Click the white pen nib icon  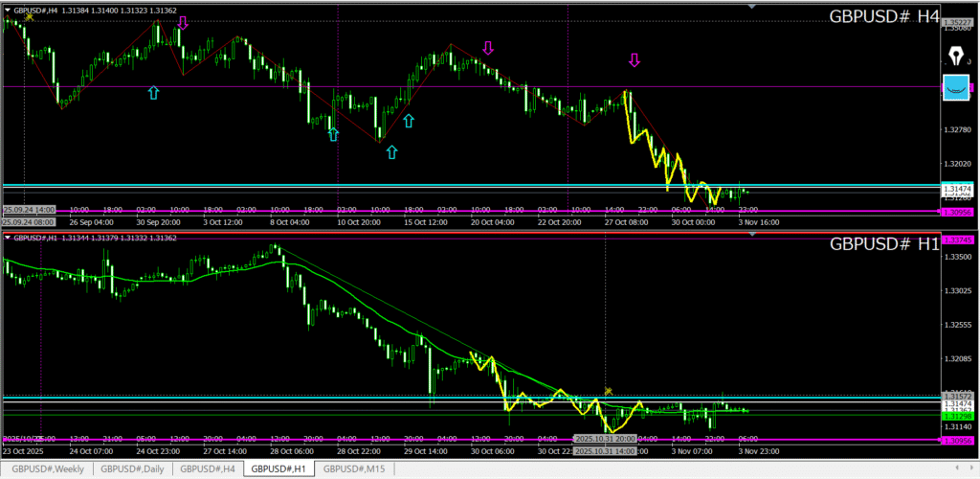(956, 53)
